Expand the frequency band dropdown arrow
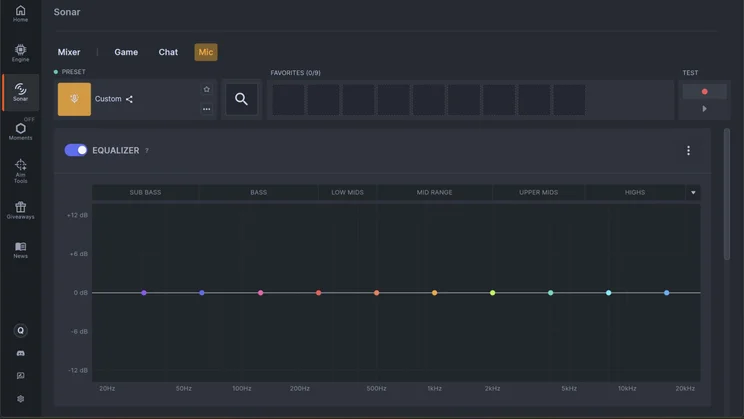Screen dimensions: 744x419 pos(693,192)
